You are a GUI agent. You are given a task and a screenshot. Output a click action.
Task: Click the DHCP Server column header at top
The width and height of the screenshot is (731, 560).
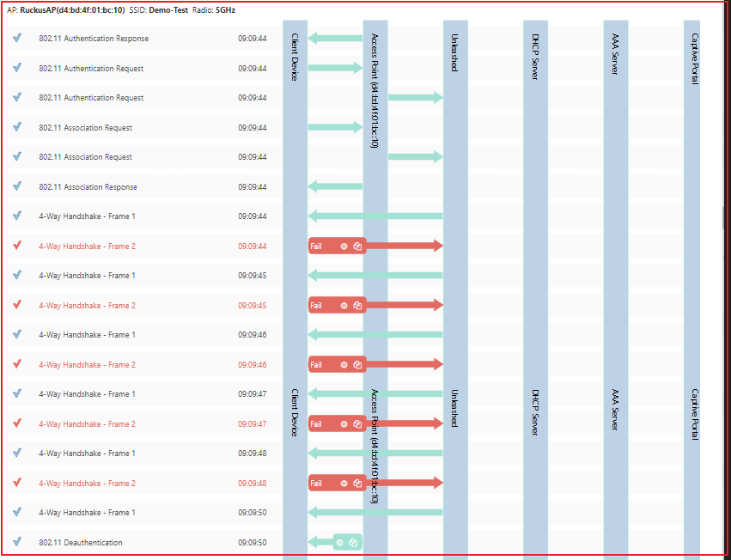pos(535,57)
